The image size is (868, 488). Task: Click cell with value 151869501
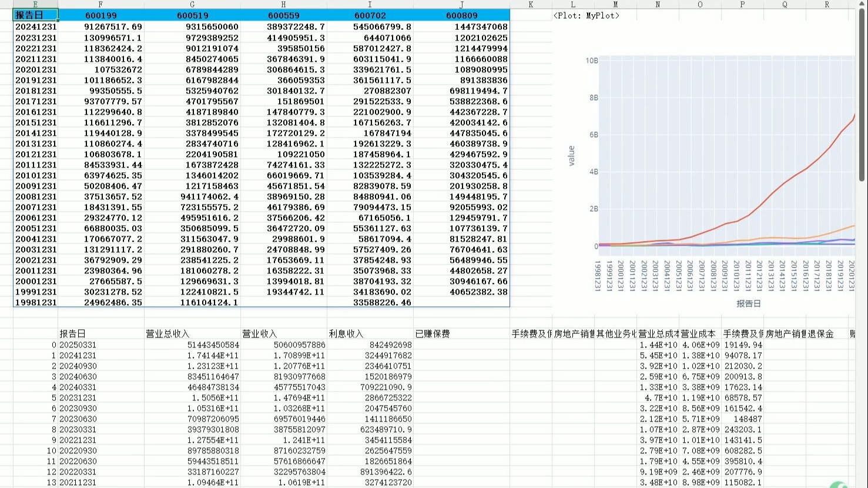(283, 101)
